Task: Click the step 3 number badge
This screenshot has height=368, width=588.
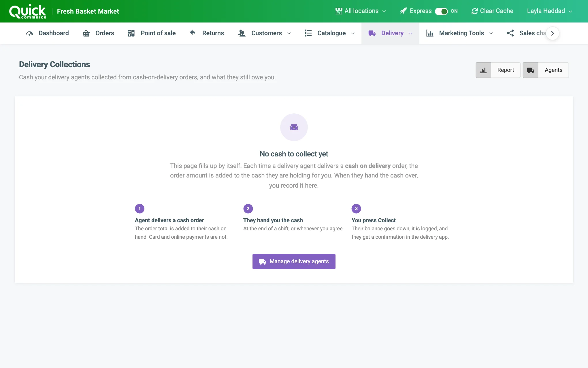Action: point(356,209)
